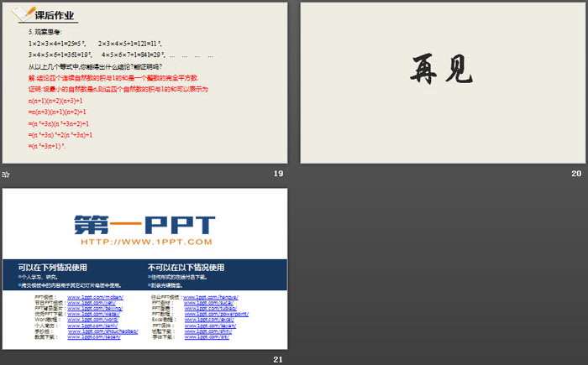
Task: Click the 课后作业 title on slide 19
Action: click(55, 15)
